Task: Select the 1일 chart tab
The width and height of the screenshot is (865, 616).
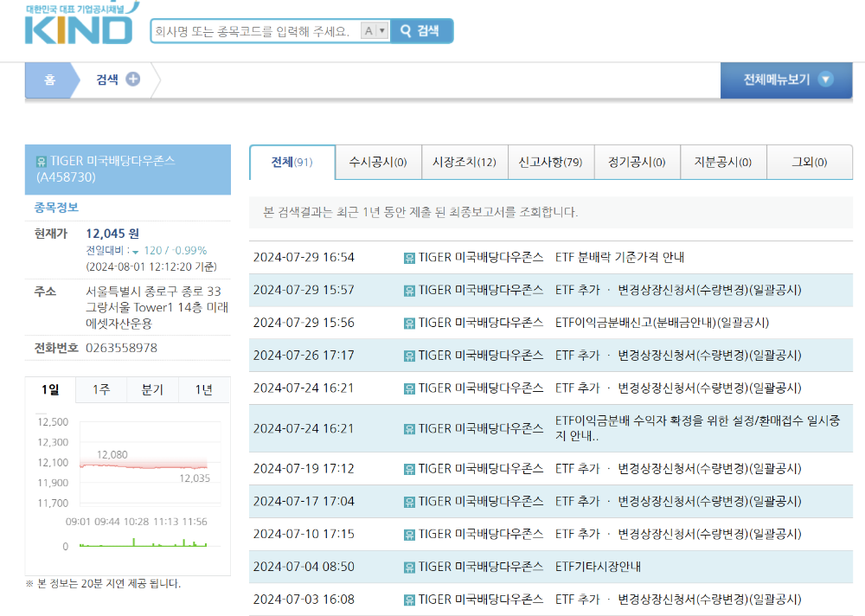Action: [50, 389]
